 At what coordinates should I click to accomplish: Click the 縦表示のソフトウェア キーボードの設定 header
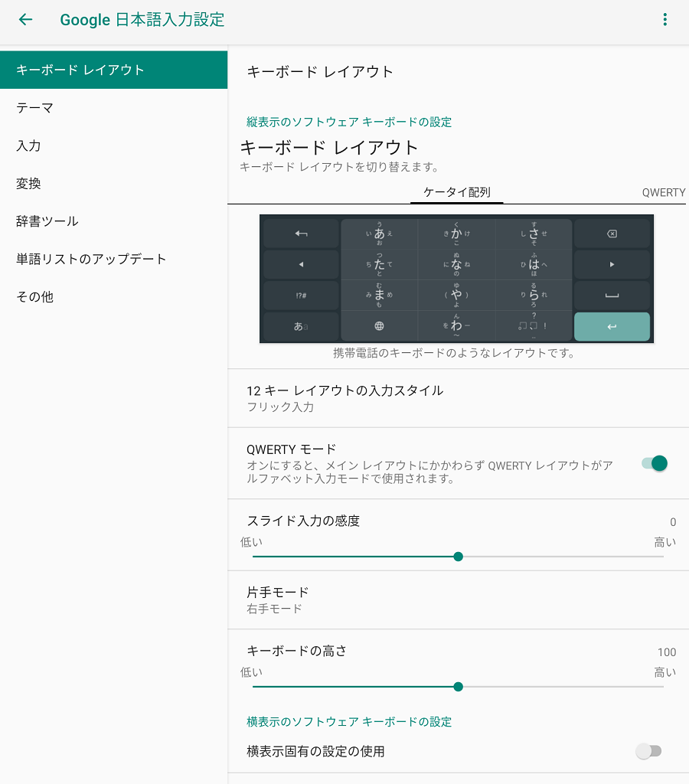[349, 122]
